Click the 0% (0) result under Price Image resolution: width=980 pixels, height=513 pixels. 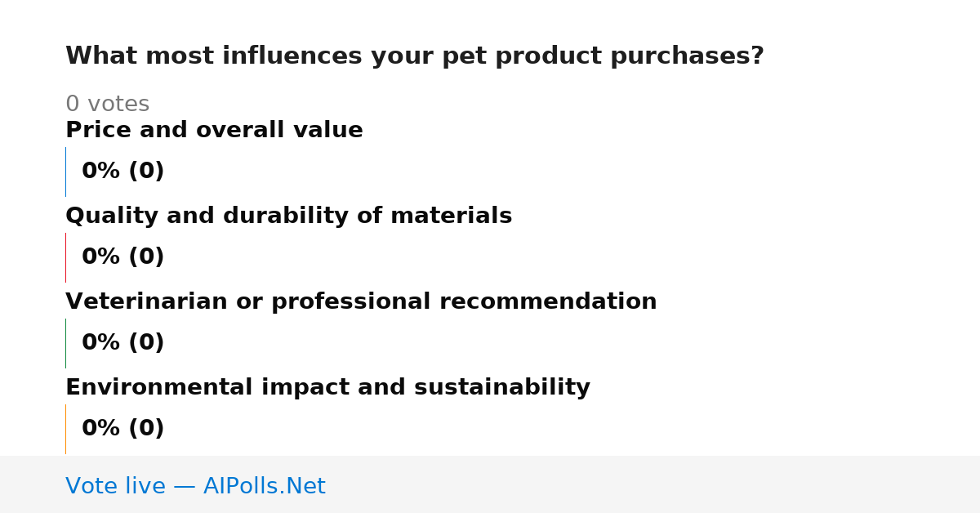point(122,172)
